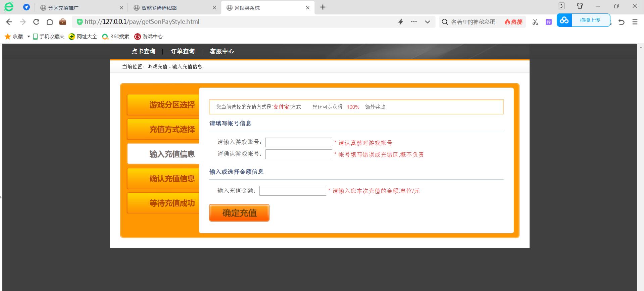The width and height of the screenshot is (644, 291).
Task: Click the lightning speed mode icon
Action: click(400, 22)
